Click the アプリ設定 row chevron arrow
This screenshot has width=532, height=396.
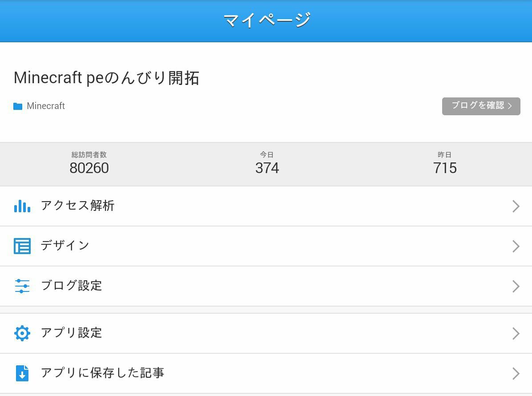(516, 333)
